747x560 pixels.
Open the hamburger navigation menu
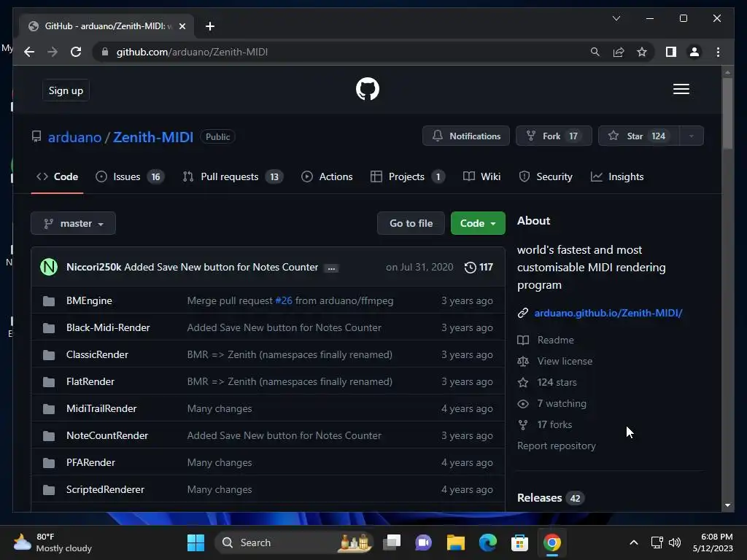point(681,89)
